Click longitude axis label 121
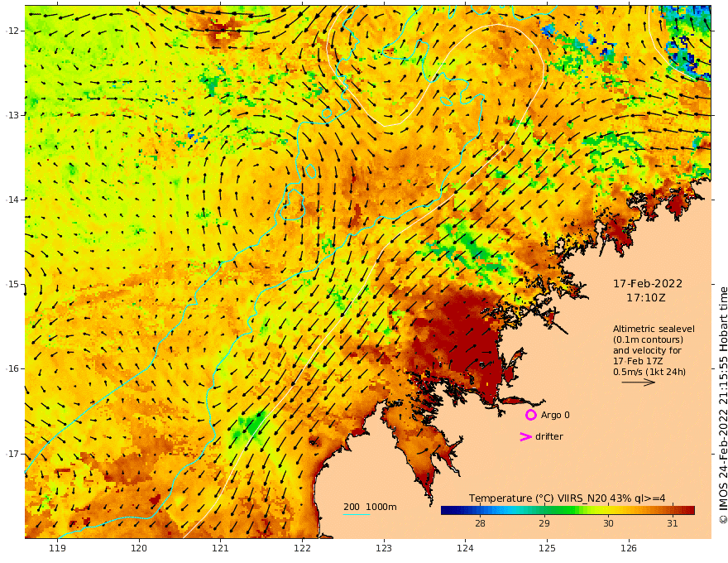 tap(221, 548)
